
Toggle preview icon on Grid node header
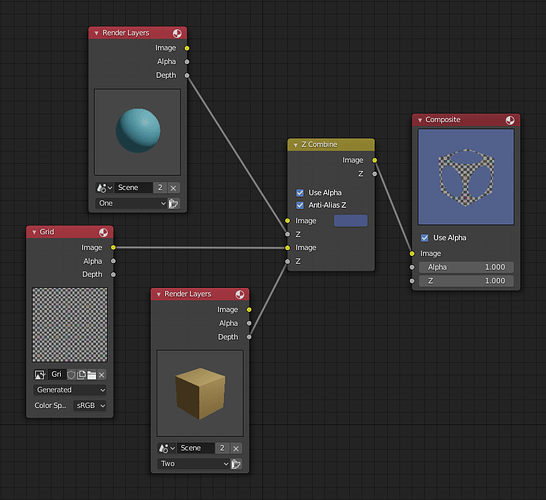point(103,233)
